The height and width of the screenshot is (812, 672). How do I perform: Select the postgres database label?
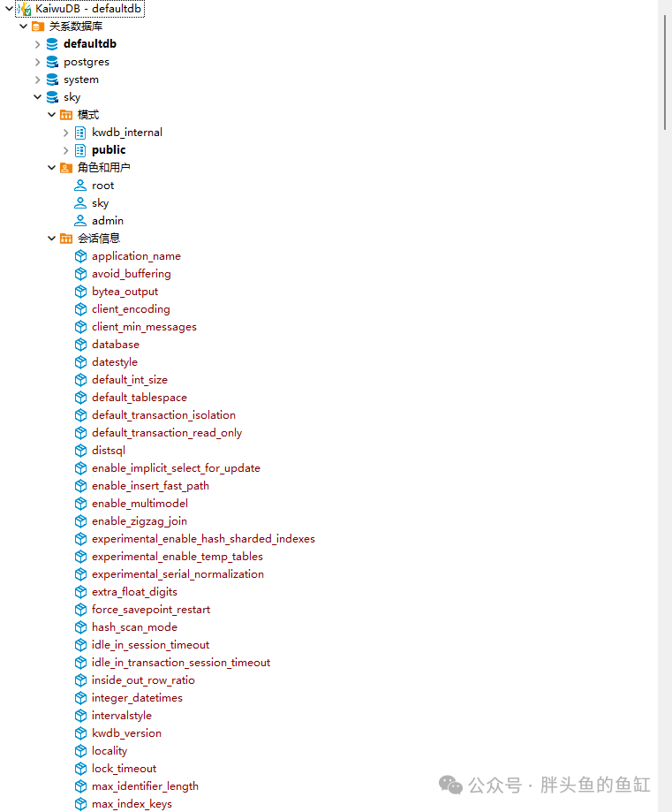click(87, 62)
